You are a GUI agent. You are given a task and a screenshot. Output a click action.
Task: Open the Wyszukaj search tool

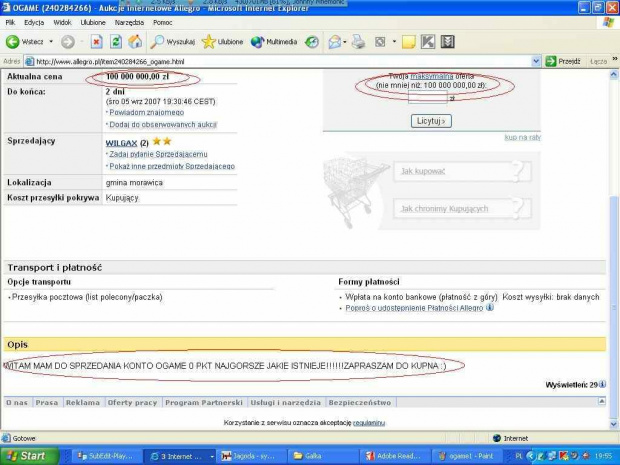[172, 42]
